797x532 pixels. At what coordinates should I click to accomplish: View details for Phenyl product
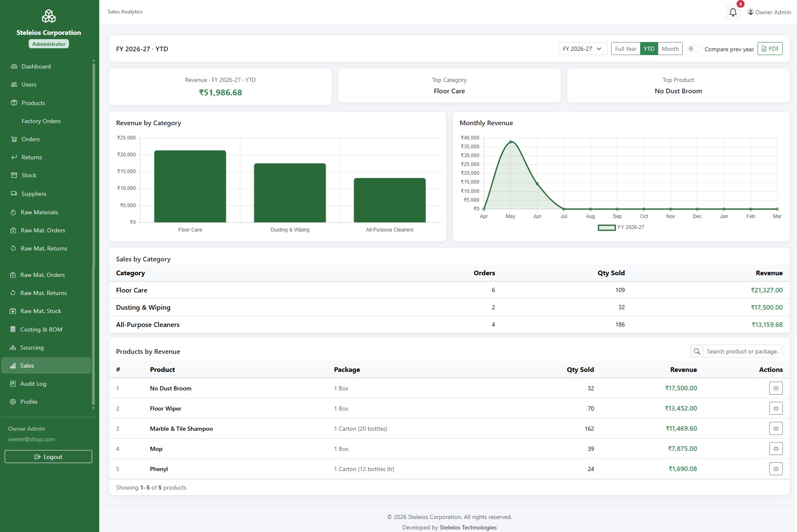tap(776, 469)
